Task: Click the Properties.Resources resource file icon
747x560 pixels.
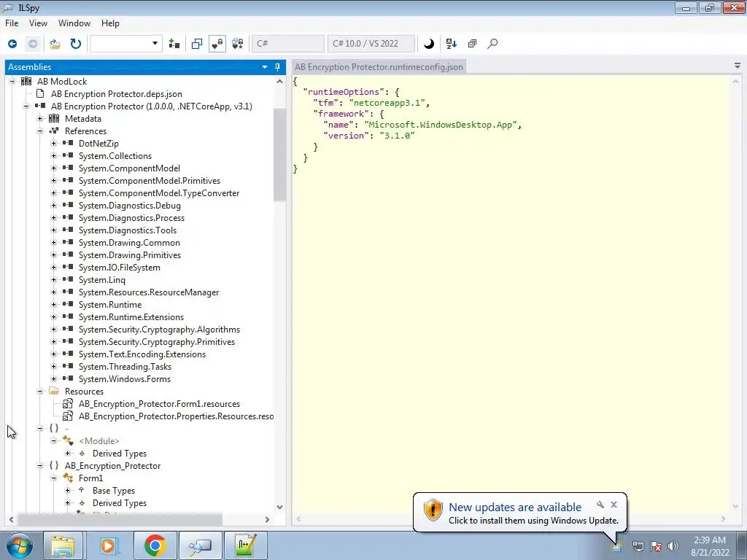Action: (68, 416)
